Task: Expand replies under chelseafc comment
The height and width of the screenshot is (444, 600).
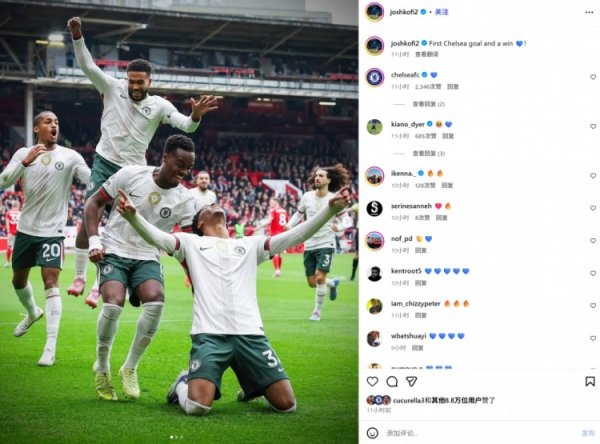Action: (428, 104)
